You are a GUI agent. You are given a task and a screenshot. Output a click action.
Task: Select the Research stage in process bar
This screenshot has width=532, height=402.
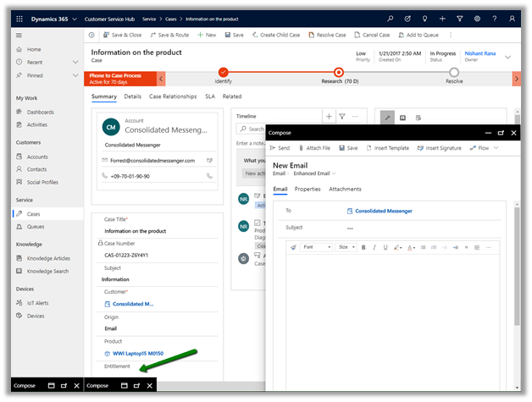tap(339, 73)
